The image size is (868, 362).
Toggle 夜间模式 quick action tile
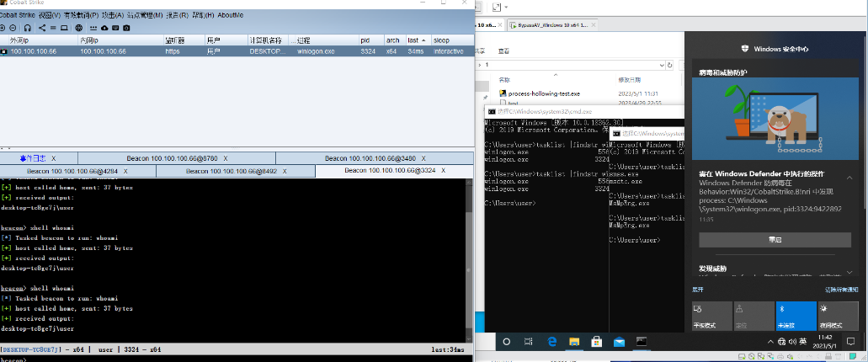click(x=838, y=316)
